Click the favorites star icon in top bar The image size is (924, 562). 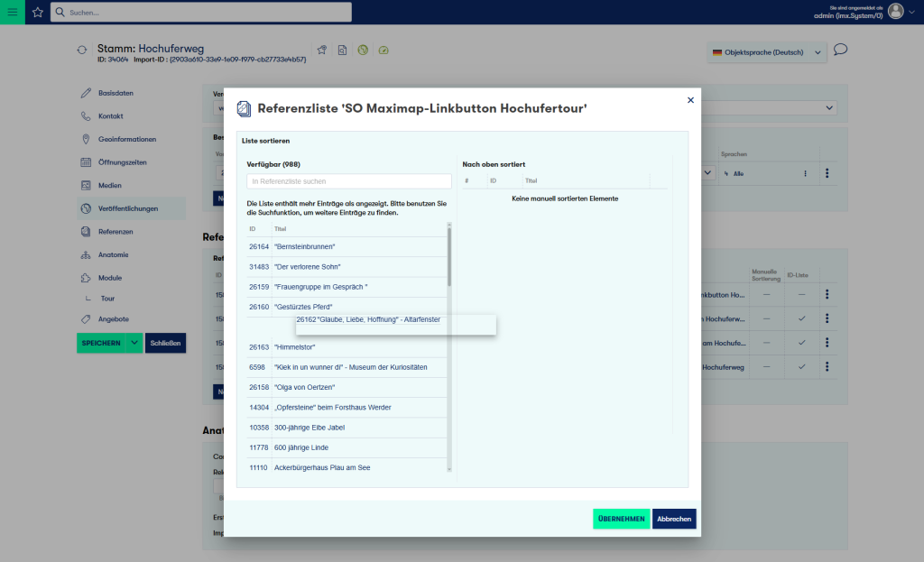[38, 13]
